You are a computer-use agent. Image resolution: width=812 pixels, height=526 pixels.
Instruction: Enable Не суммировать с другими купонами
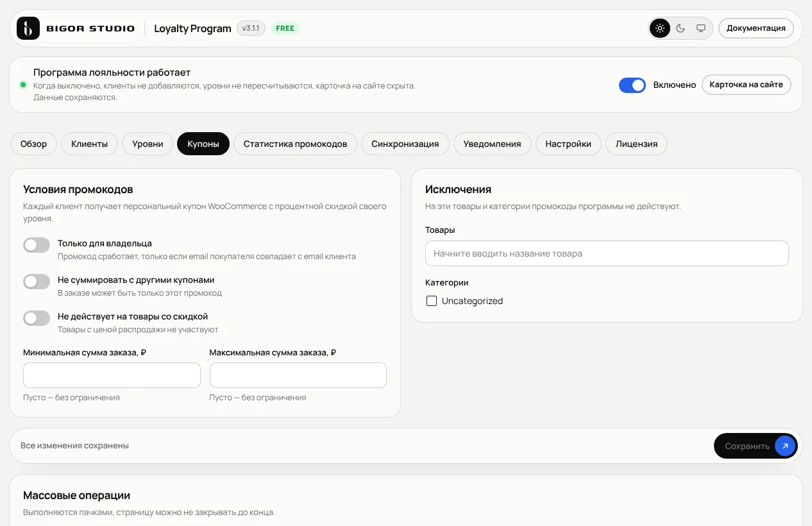(x=37, y=281)
